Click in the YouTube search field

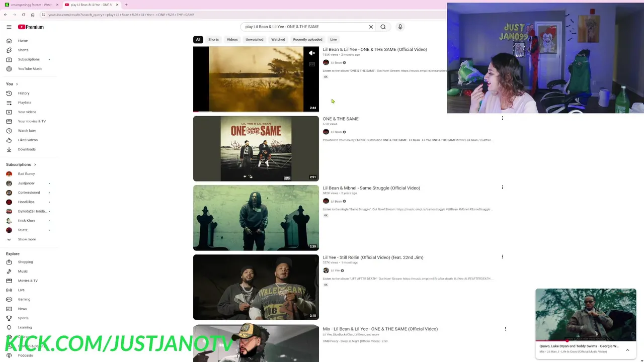pyautogui.click(x=304, y=27)
